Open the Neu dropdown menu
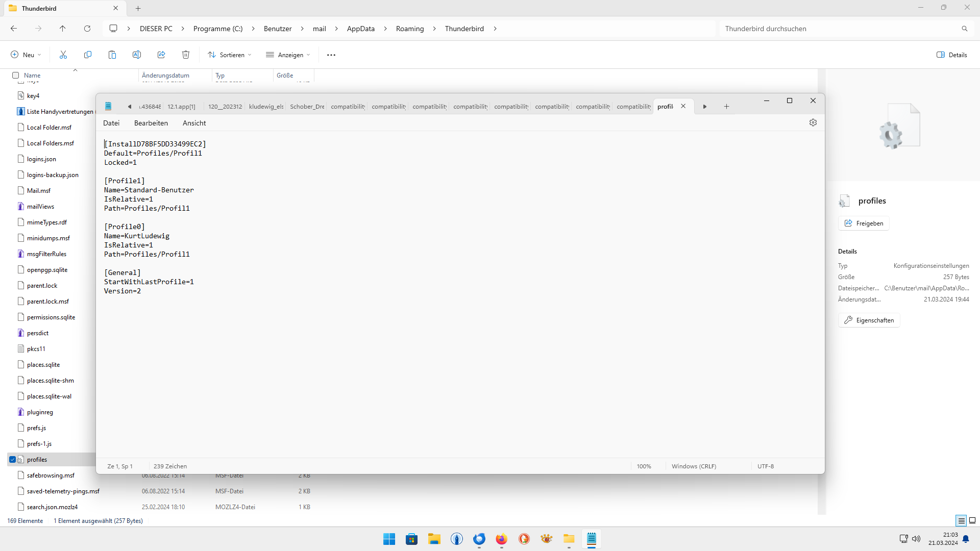Viewport: 980px width, 551px height. [26, 55]
